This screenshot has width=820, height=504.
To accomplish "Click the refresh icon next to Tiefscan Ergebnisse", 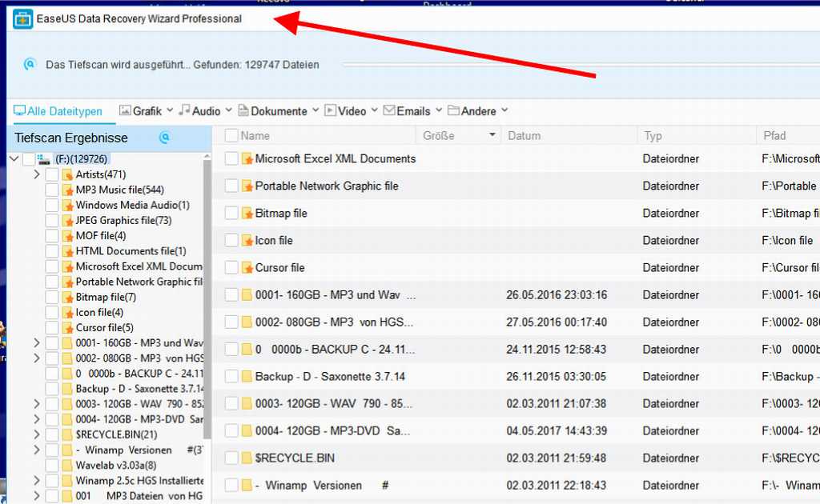I will click(x=164, y=138).
